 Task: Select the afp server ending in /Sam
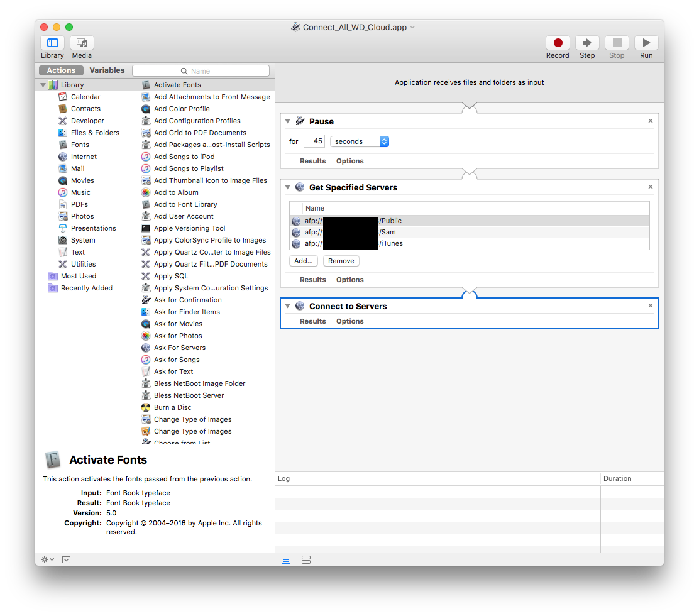pos(469,232)
